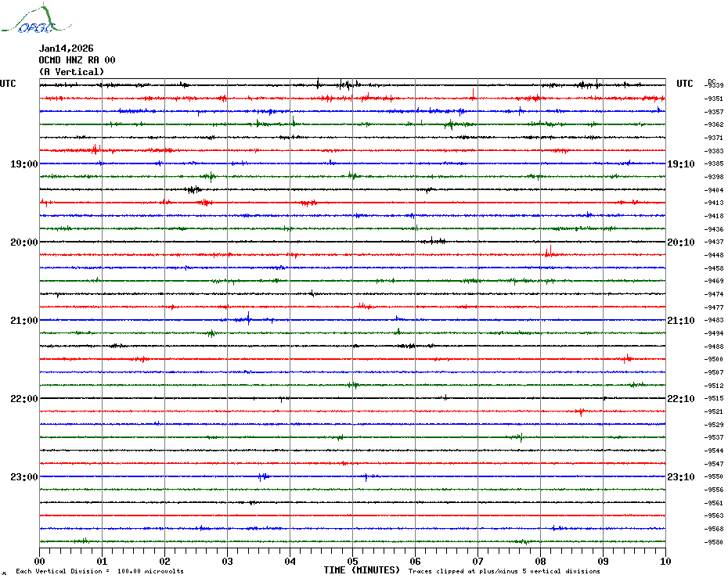Click the DC offset value '-9418'

[x=714, y=216]
